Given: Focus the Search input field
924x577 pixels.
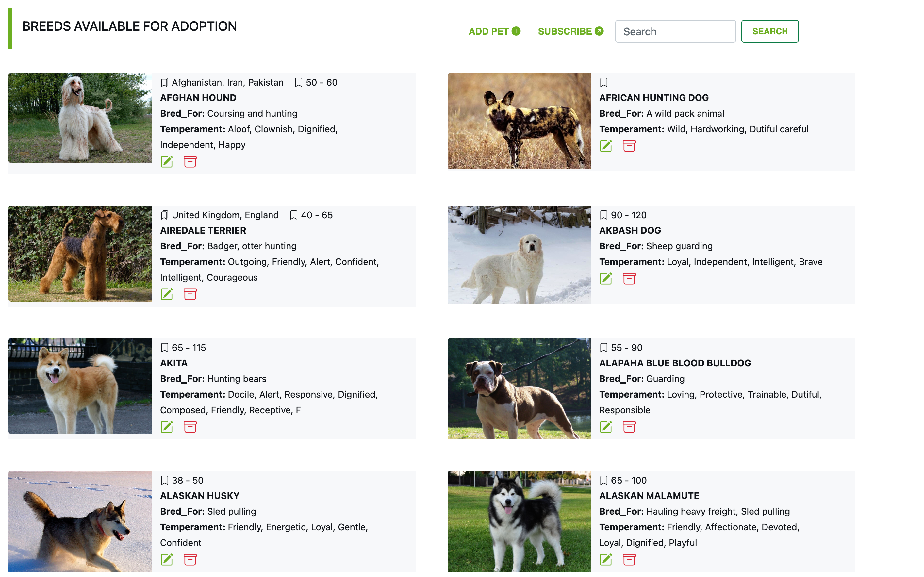Looking at the screenshot, I should tap(675, 31).
